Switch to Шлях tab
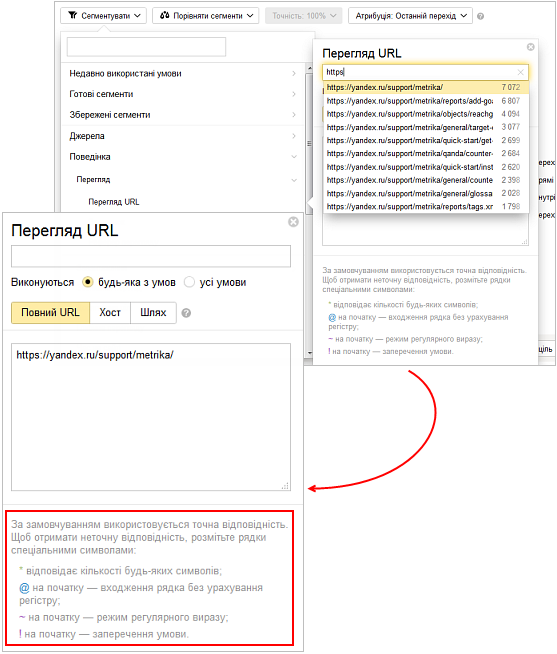Screen dimensions: 557x654 coord(153,312)
